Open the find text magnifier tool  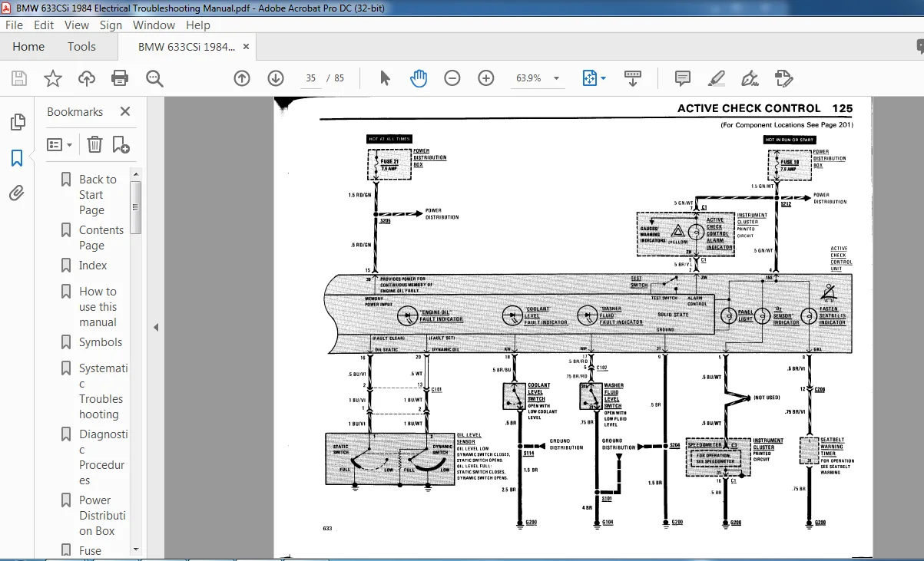click(154, 78)
